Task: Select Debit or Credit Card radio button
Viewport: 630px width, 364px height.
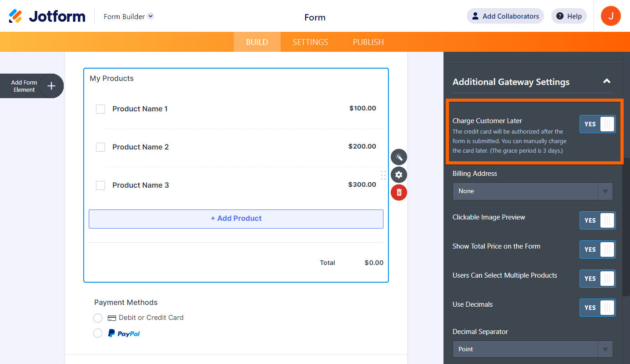Action: pyautogui.click(x=98, y=318)
